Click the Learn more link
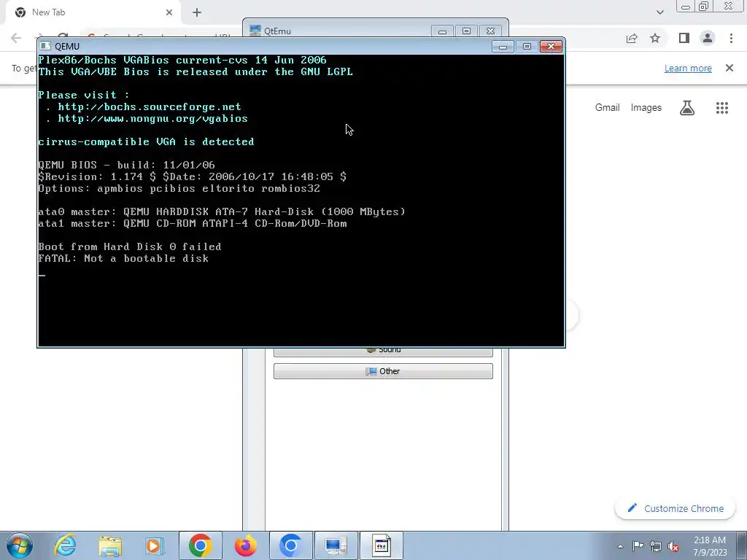The width and height of the screenshot is (747, 560). (688, 68)
